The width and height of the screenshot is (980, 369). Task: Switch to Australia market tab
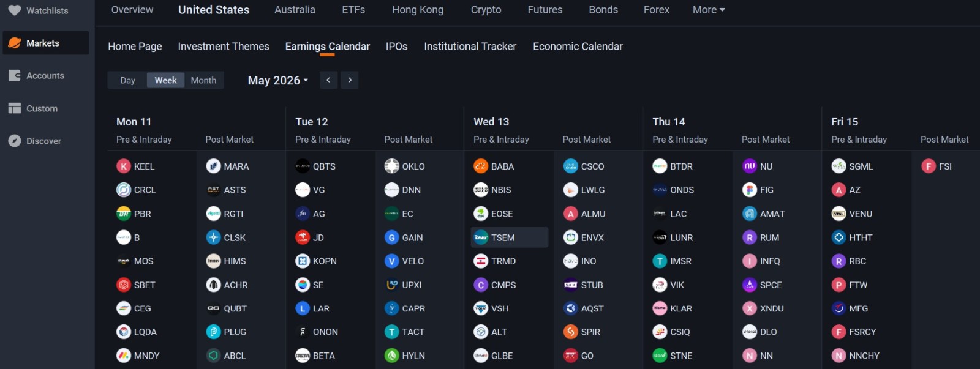(x=295, y=10)
